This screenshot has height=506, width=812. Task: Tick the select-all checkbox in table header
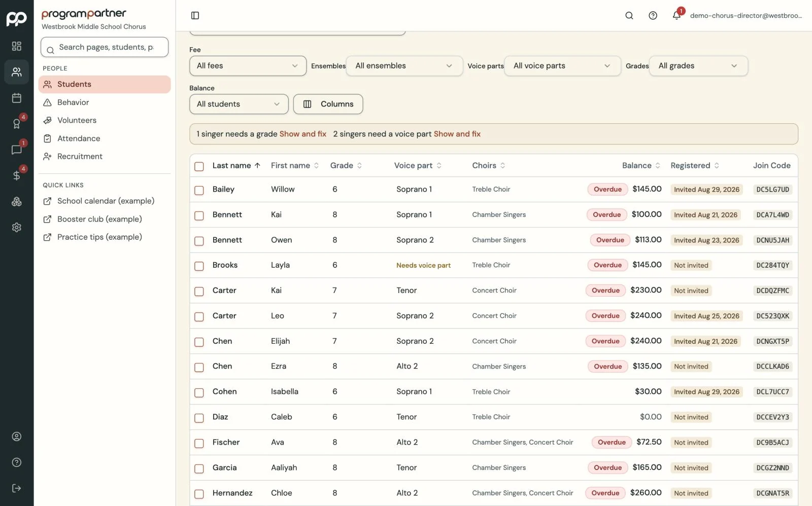pos(199,166)
